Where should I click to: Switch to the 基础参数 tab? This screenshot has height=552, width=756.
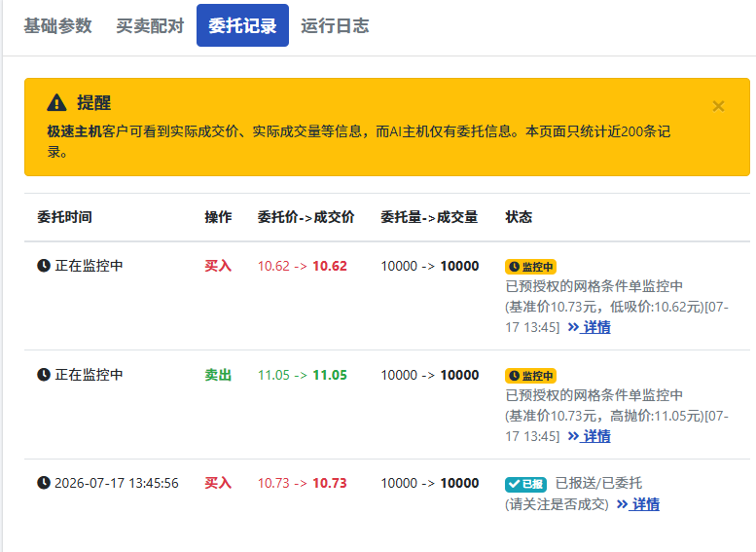[x=57, y=25]
